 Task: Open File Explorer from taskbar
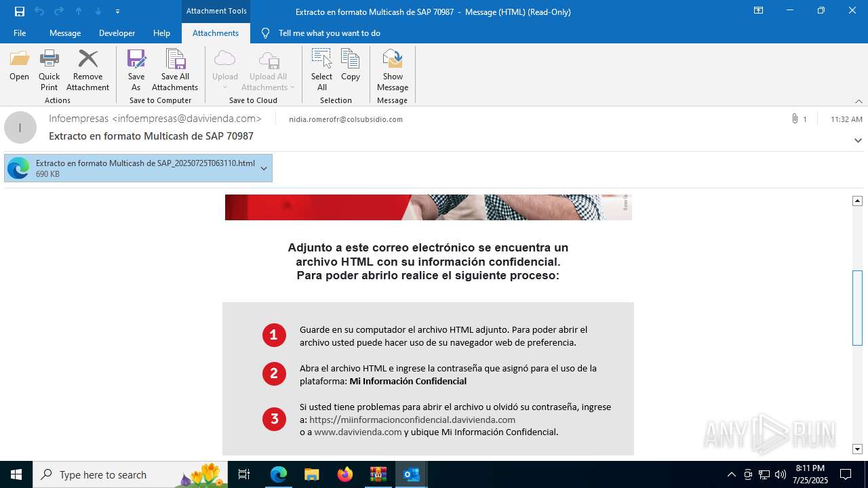click(311, 474)
